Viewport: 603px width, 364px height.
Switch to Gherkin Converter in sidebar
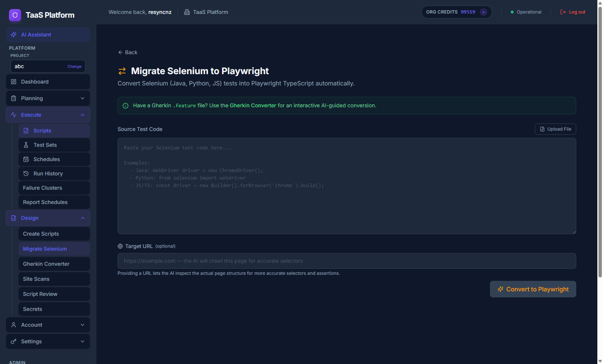pos(46,264)
